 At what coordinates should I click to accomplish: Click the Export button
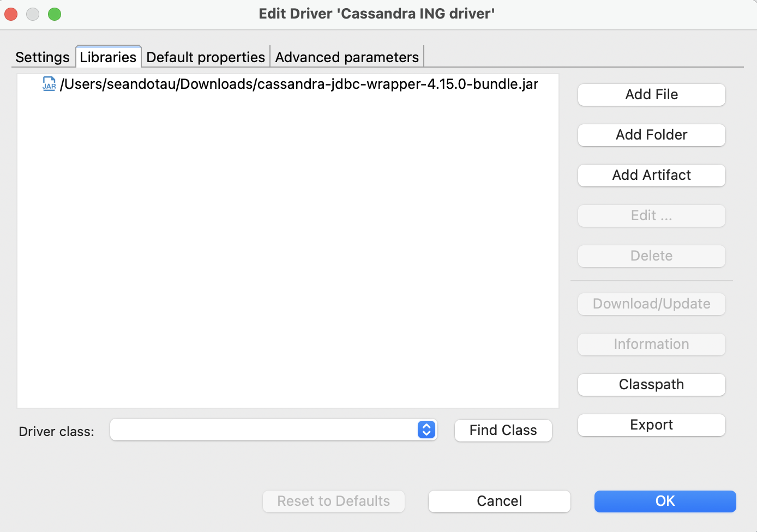(652, 425)
